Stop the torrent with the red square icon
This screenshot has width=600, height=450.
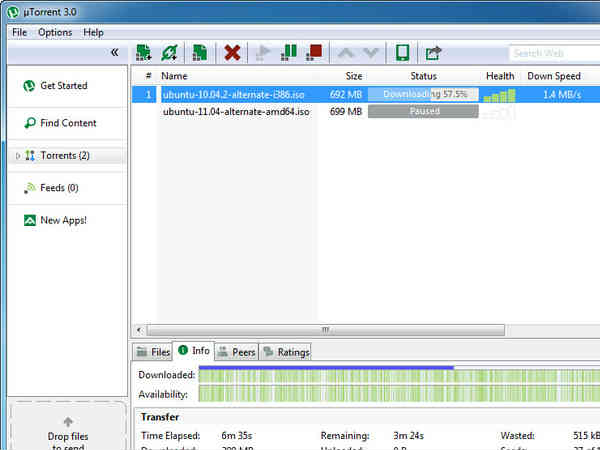click(x=314, y=52)
